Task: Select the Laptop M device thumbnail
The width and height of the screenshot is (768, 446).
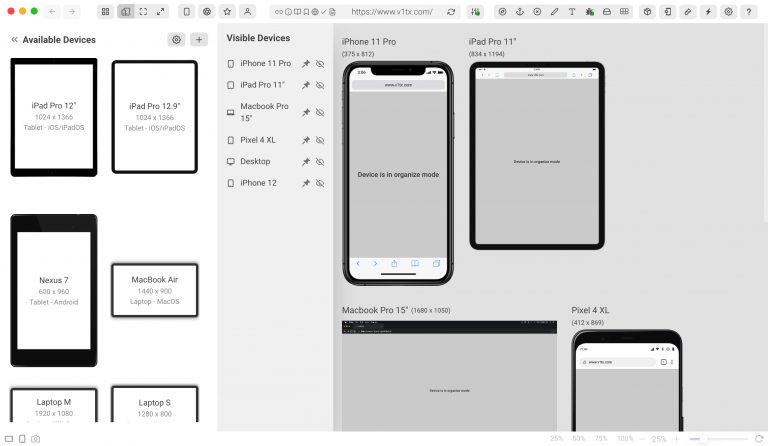Action: (x=54, y=405)
